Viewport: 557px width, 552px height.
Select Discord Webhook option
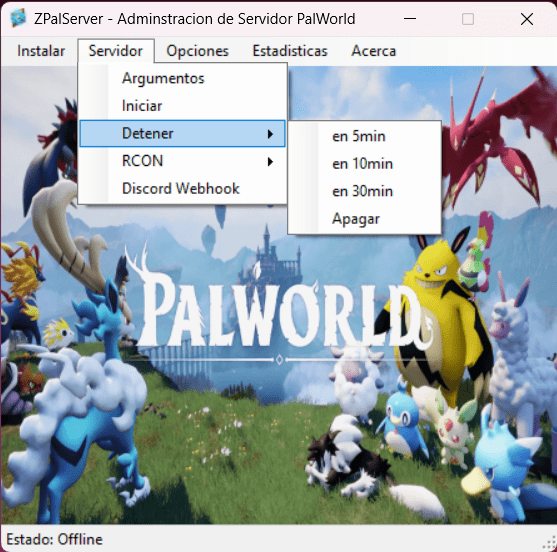click(x=182, y=189)
